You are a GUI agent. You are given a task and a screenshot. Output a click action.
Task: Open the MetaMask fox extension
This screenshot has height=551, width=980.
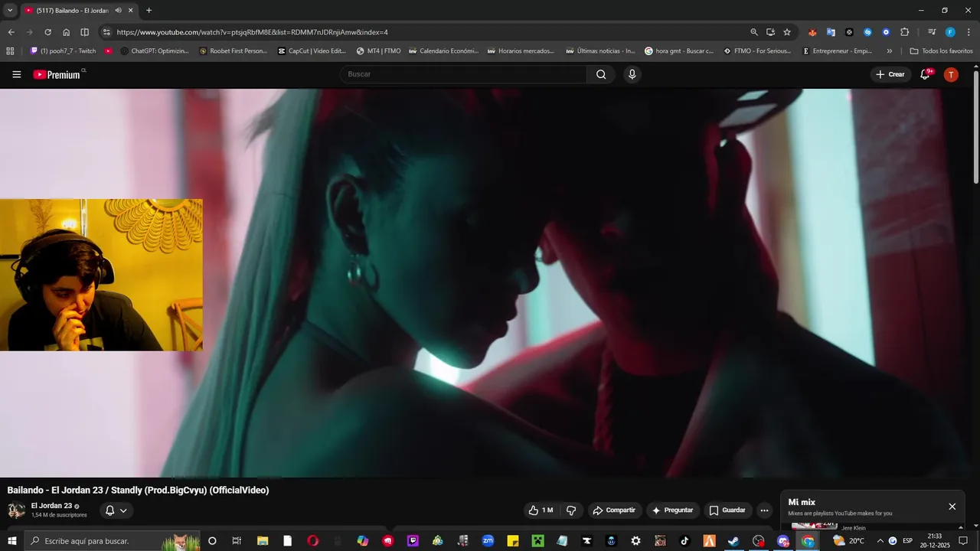point(812,32)
